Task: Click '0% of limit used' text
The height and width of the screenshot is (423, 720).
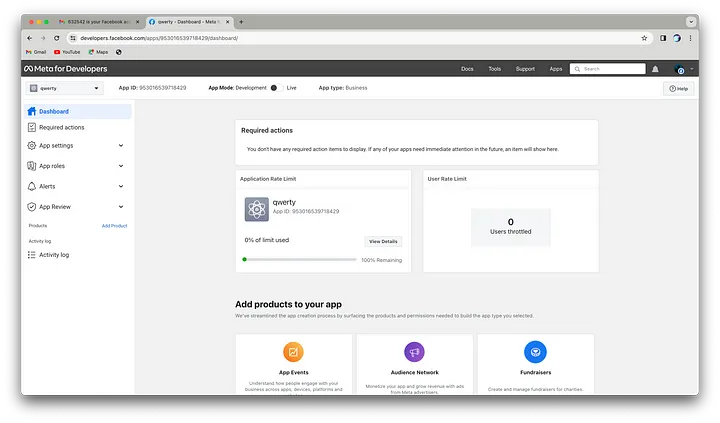Action: 267,240
